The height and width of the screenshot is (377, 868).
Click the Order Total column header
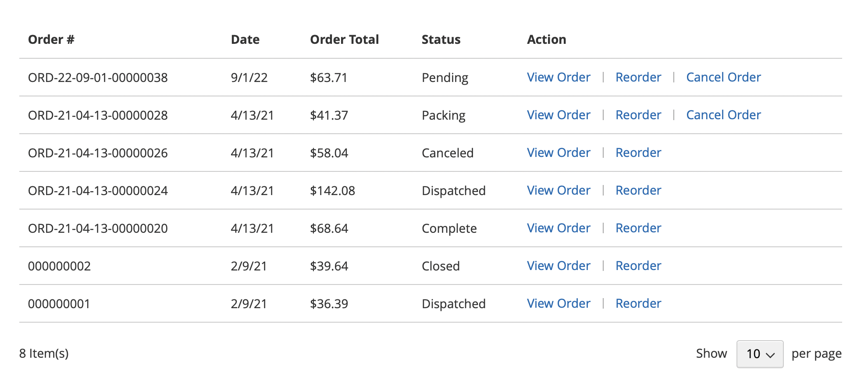click(344, 39)
